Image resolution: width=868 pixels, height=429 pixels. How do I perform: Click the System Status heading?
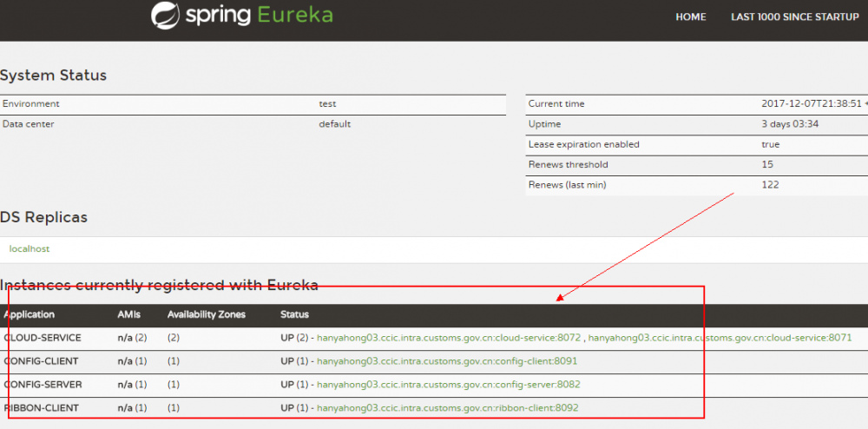pyautogui.click(x=53, y=76)
